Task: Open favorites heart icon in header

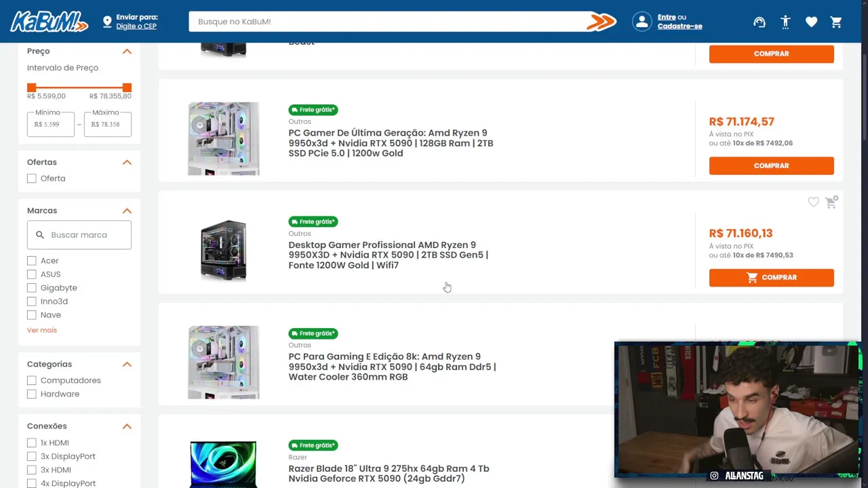Action: point(811,22)
